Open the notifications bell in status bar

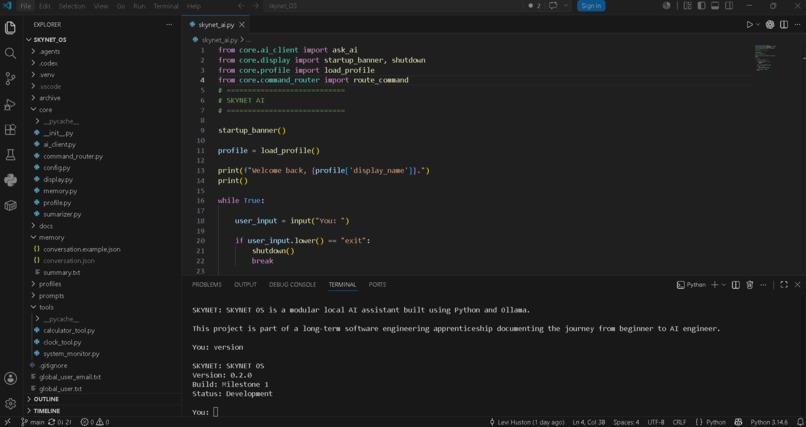coord(799,422)
